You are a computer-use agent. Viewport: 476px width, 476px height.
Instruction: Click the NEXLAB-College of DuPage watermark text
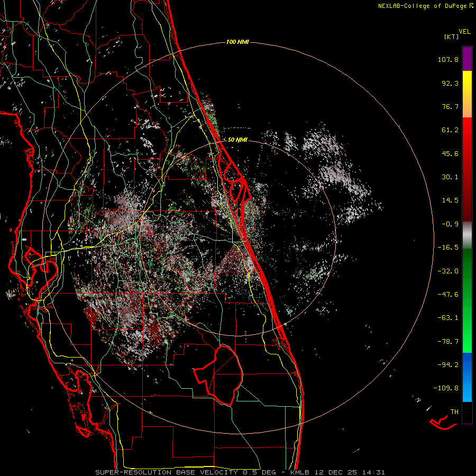click(425, 6)
